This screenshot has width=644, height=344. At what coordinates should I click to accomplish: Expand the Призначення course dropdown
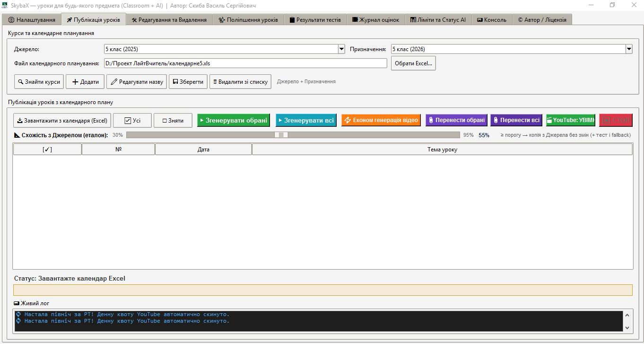pos(629,49)
